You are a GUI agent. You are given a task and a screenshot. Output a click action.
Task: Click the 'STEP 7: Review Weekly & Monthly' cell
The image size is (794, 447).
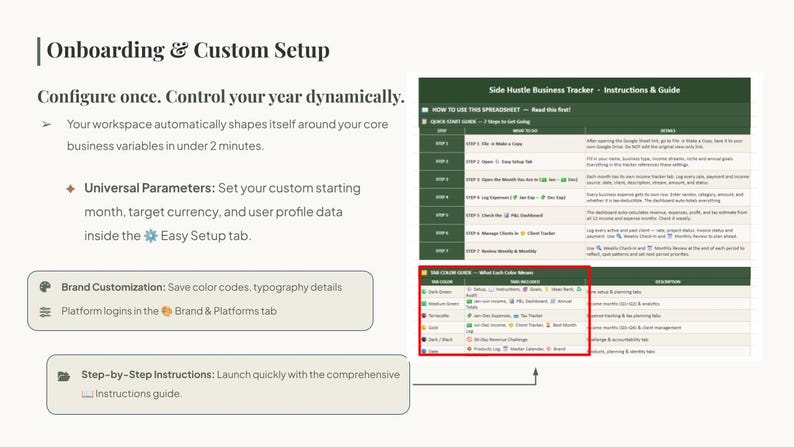[525, 251]
